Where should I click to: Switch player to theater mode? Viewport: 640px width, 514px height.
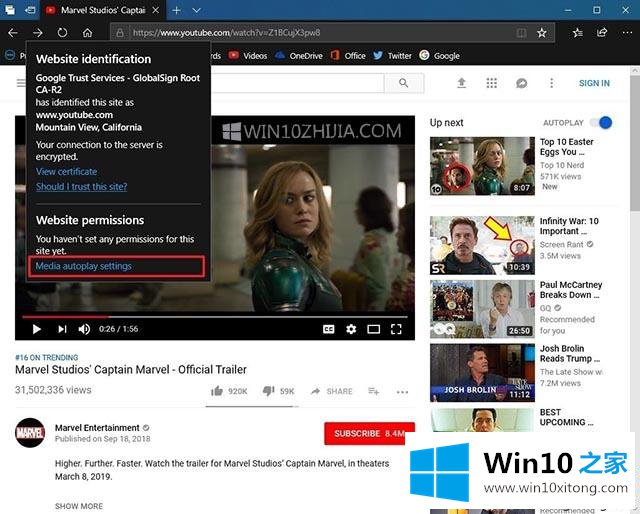pos(373,329)
